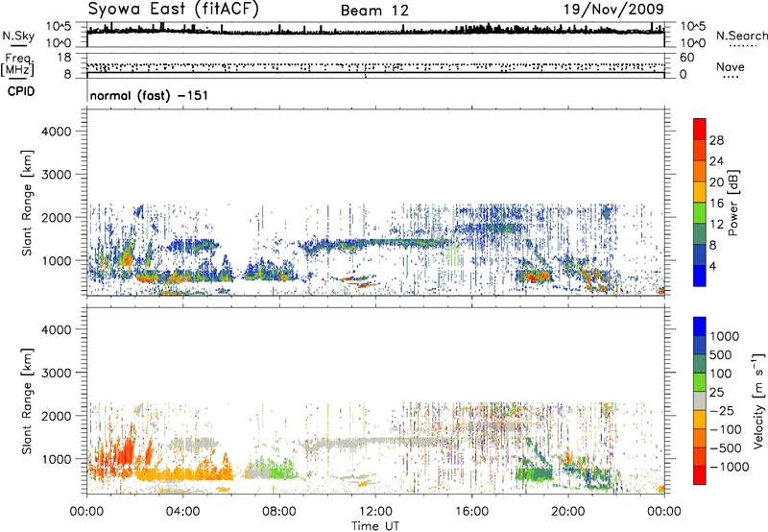This screenshot has height=532, width=768.
Task: Click the "Nave" legend label
Action: 730,66
